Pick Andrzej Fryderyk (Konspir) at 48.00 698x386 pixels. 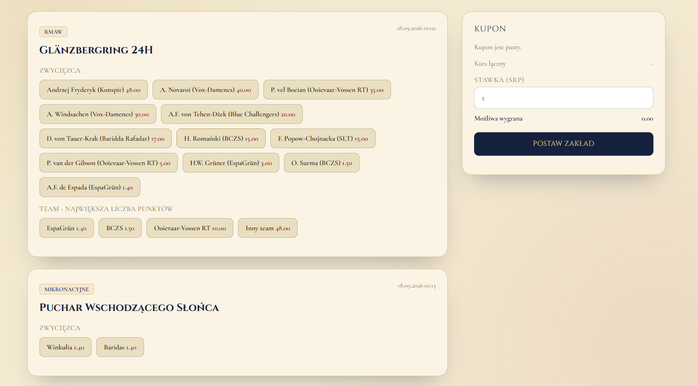93,89
